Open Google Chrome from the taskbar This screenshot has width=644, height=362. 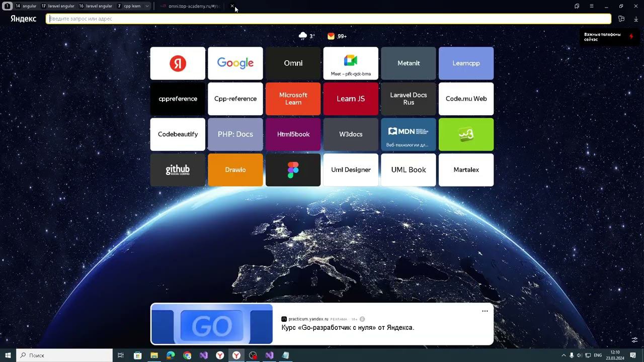[x=187, y=355]
